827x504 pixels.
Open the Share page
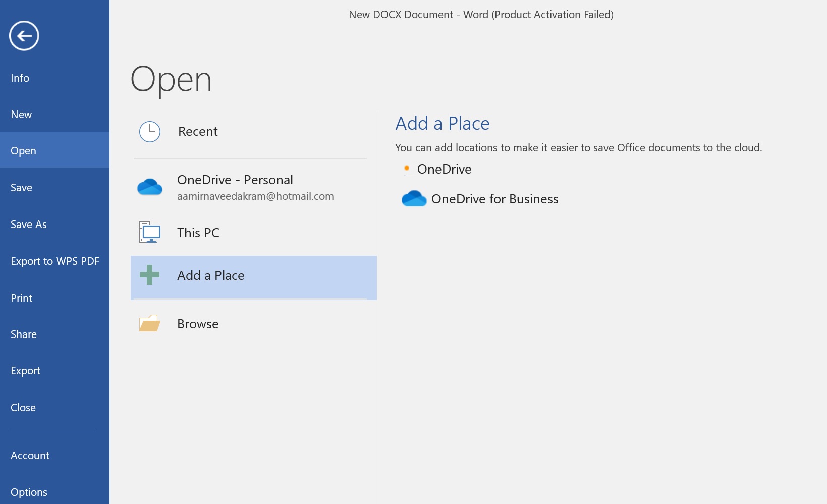tap(24, 334)
